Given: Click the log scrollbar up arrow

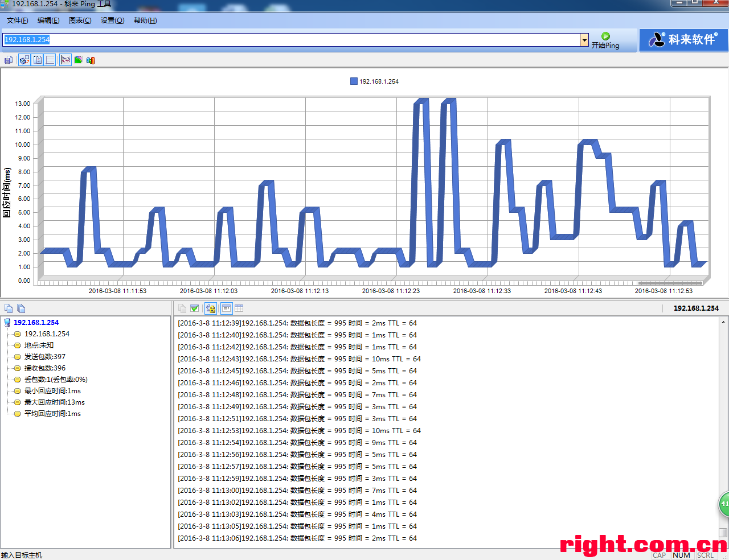Looking at the screenshot, I should point(723,322).
